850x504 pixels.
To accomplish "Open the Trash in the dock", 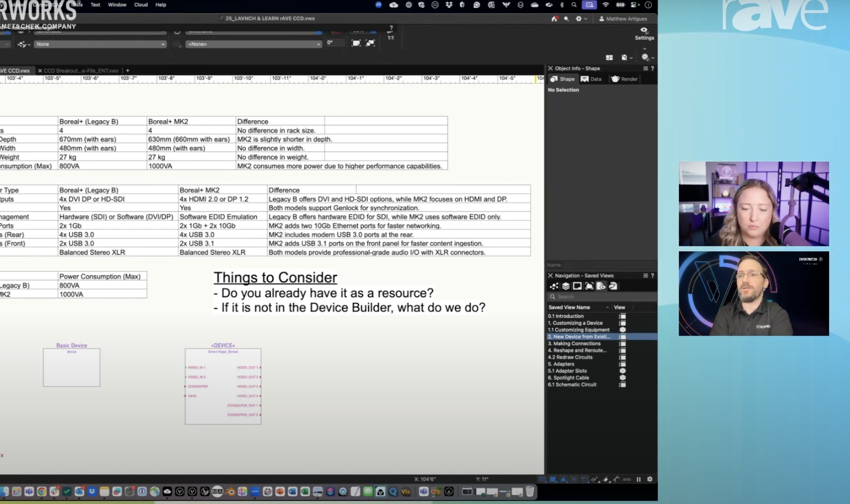I will 530,491.
